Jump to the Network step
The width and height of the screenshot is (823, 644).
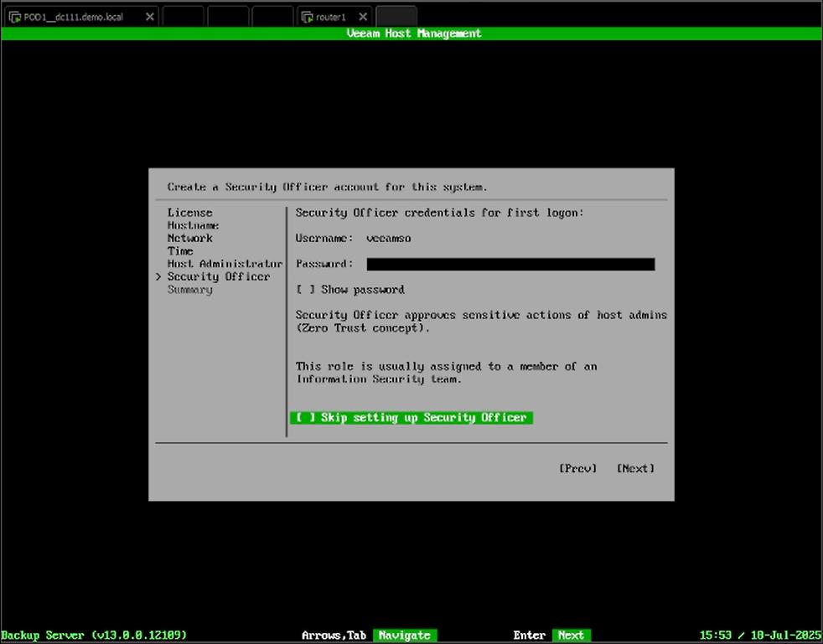tap(189, 238)
